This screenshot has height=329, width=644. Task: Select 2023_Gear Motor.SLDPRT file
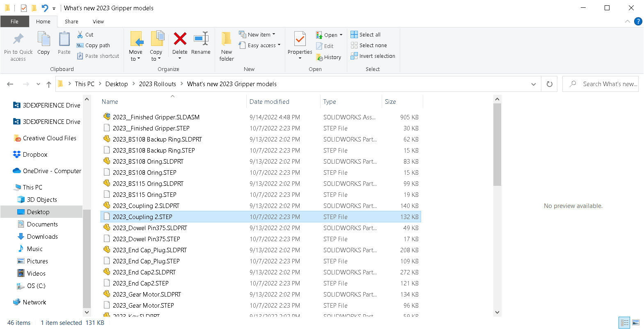[x=261, y=295]
